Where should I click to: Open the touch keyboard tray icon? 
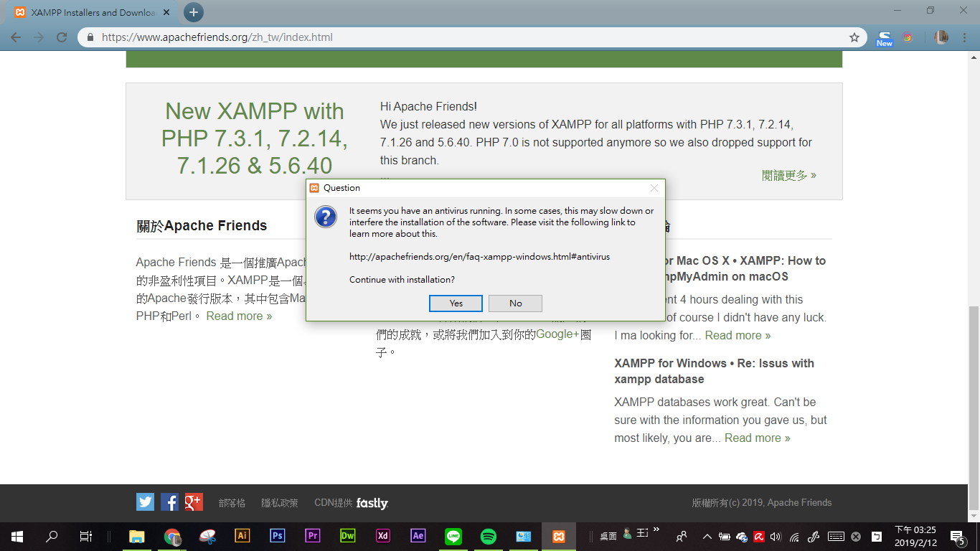(835, 536)
